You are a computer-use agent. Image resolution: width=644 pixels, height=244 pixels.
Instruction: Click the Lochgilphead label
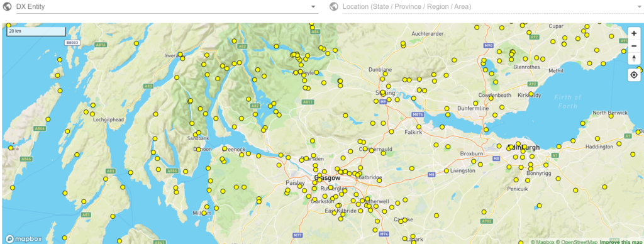109,120
